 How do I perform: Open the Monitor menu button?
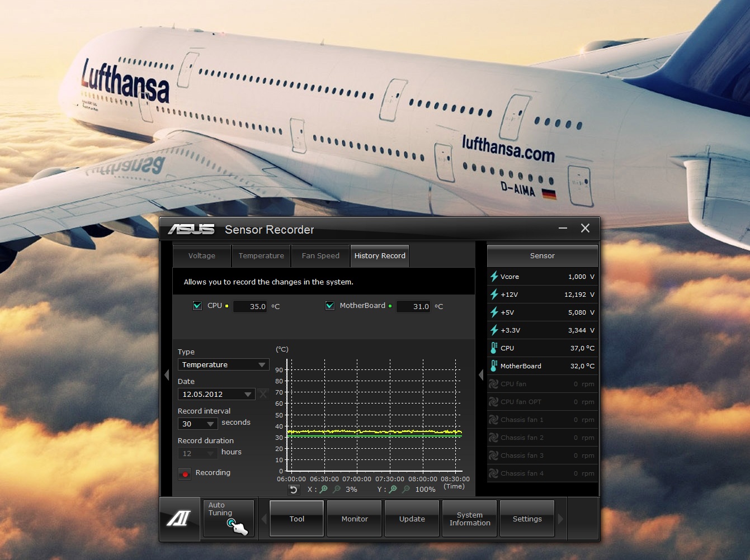355,519
